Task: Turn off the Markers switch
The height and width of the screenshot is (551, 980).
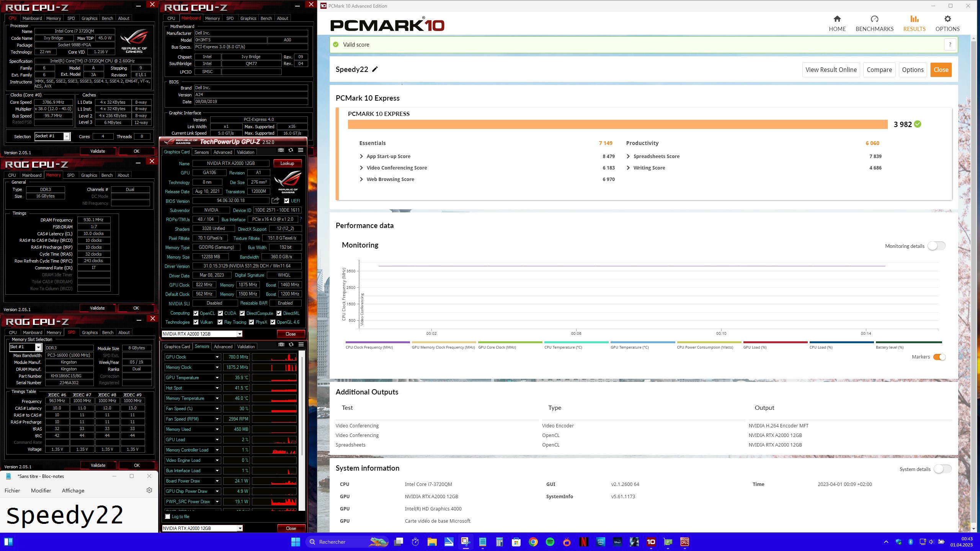Action: coord(939,357)
